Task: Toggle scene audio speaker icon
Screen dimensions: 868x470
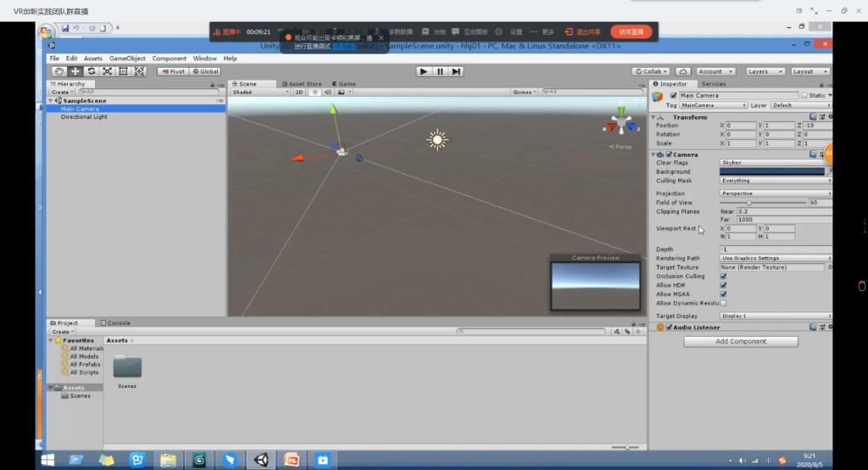Action: tap(328, 92)
